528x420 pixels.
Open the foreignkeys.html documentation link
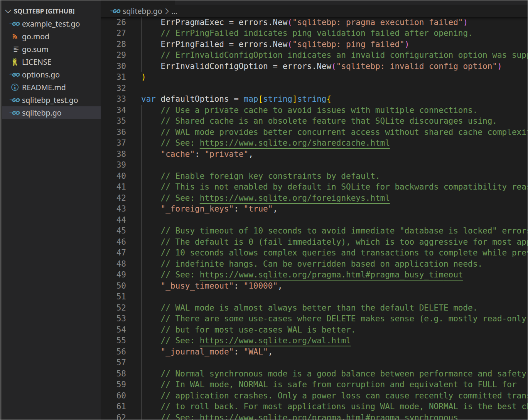295,198
